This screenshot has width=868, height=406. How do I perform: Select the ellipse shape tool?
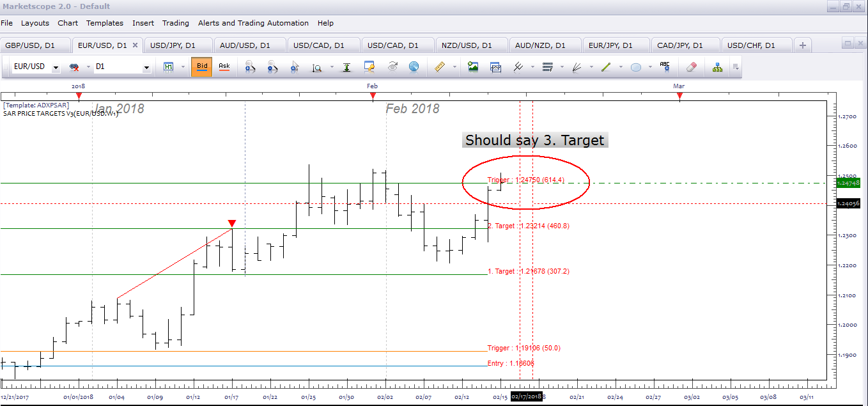click(x=636, y=66)
